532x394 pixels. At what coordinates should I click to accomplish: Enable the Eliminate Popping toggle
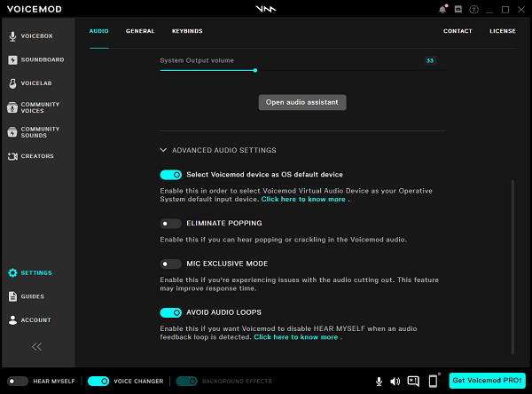coord(171,224)
